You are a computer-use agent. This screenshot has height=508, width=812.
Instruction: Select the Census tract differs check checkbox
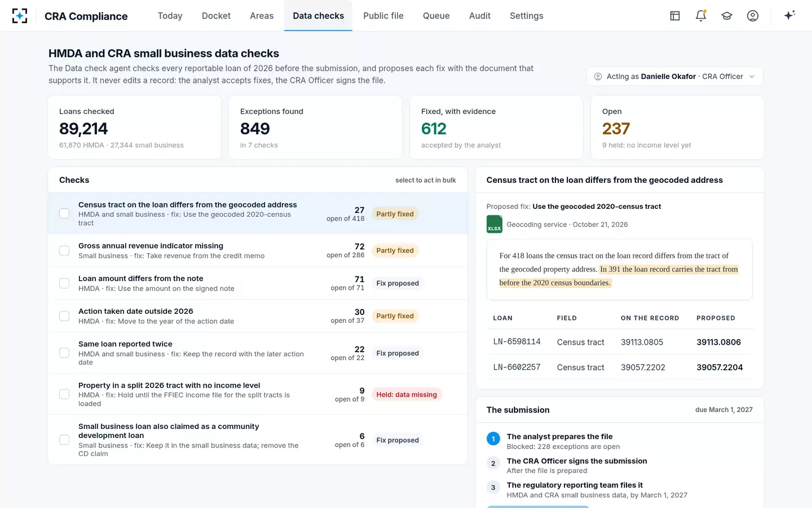coord(64,213)
